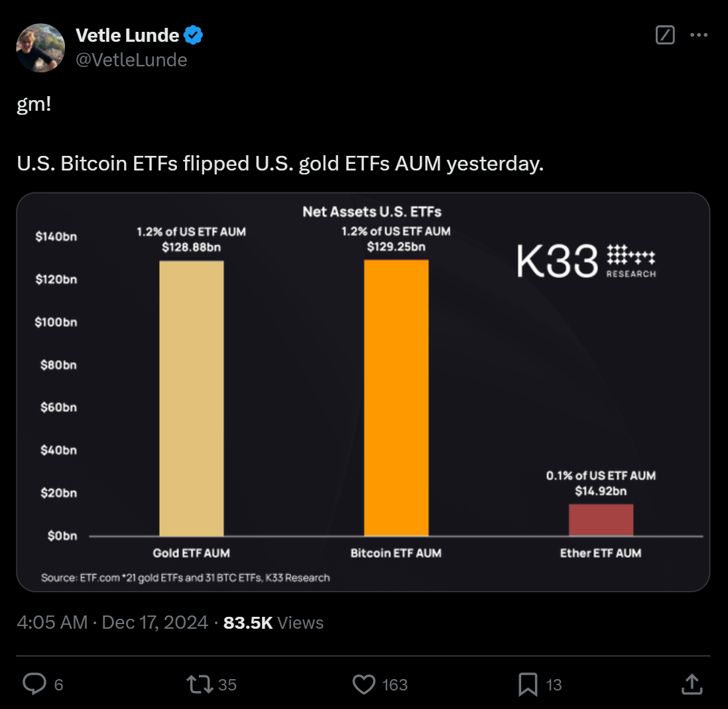
Task: Open the more options ellipsis menu
Action: point(699,35)
